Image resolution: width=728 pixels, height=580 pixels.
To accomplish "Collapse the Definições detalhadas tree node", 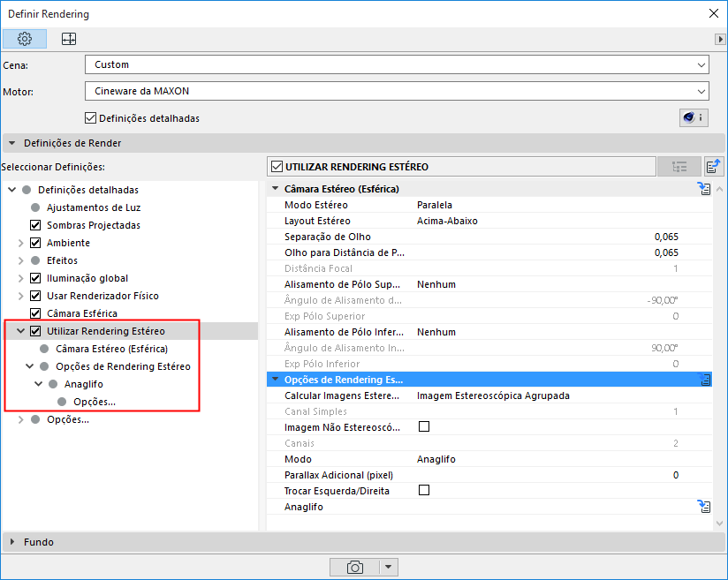I will pyautogui.click(x=12, y=190).
